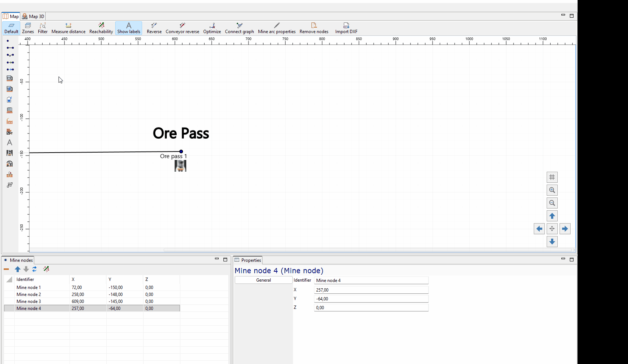Click the Y field showing -64,00
Image resolution: width=628 pixels, height=364 pixels.
[x=371, y=299]
